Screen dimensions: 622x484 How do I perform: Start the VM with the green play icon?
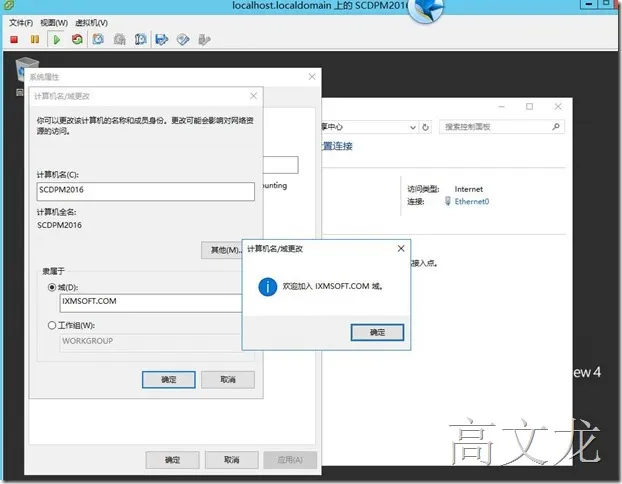pyautogui.click(x=56, y=39)
